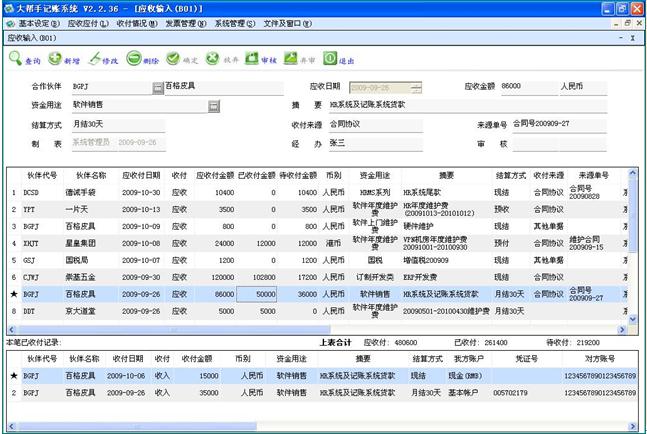
Task: Click the 新增 (add new) toolbar icon
Action: click(x=54, y=59)
